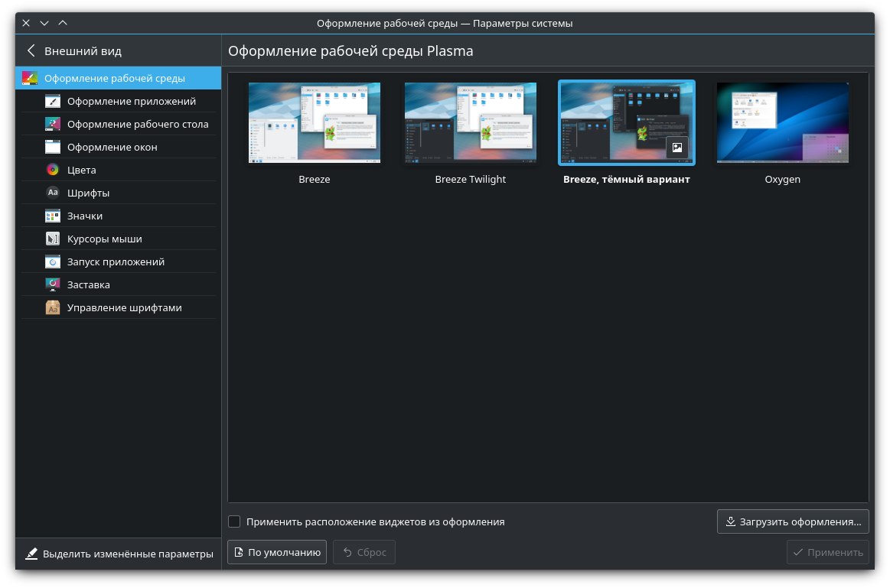This screenshot has height=588, width=890.
Task: Select Управление шрифтами in sidebar
Action: 119,308
